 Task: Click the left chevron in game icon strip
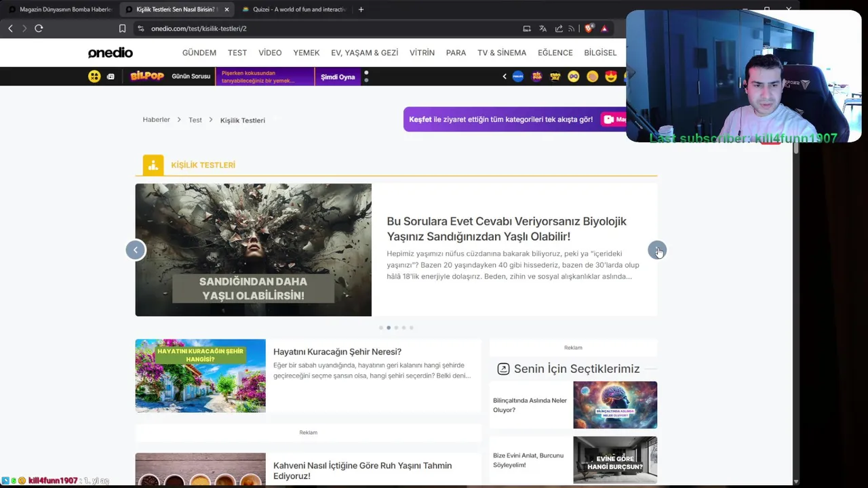coord(505,77)
